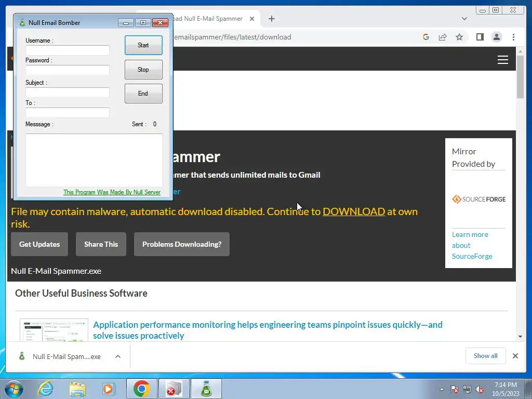Screen dimensions: 532x399
Task: Click the red X application taskbar icon
Action: coord(174,389)
